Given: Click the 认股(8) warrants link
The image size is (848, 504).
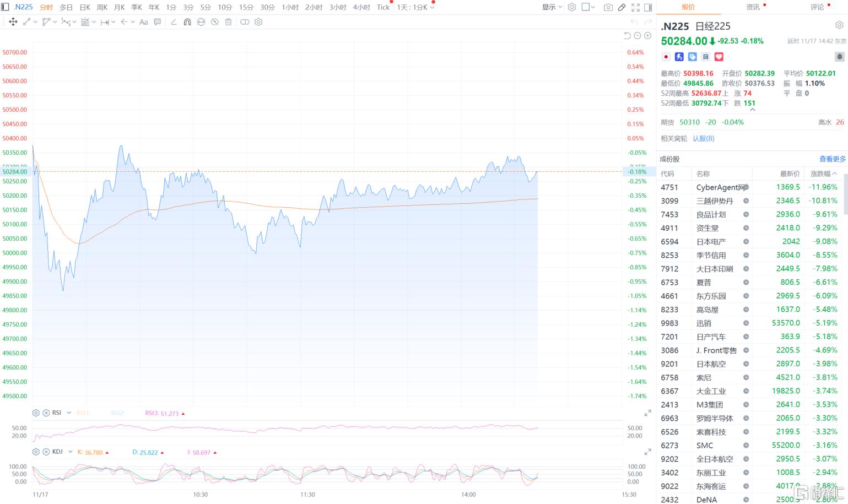Looking at the screenshot, I should [x=703, y=138].
